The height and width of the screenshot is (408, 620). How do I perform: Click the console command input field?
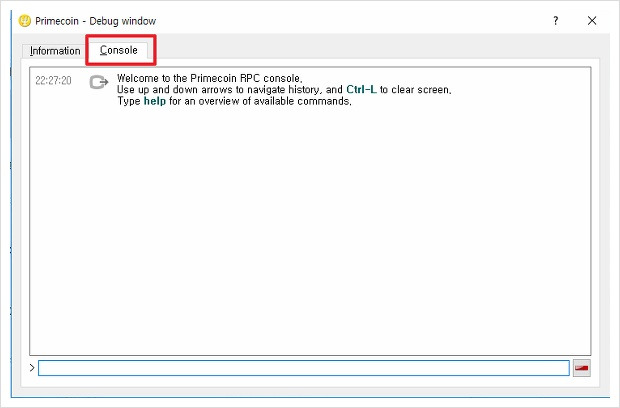point(304,368)
